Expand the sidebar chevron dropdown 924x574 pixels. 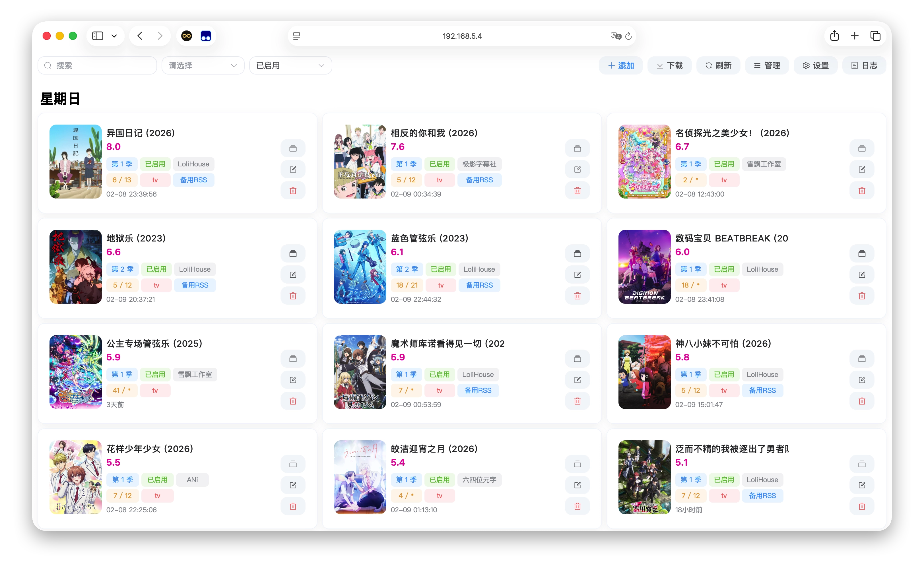click(x=114, y=36)
